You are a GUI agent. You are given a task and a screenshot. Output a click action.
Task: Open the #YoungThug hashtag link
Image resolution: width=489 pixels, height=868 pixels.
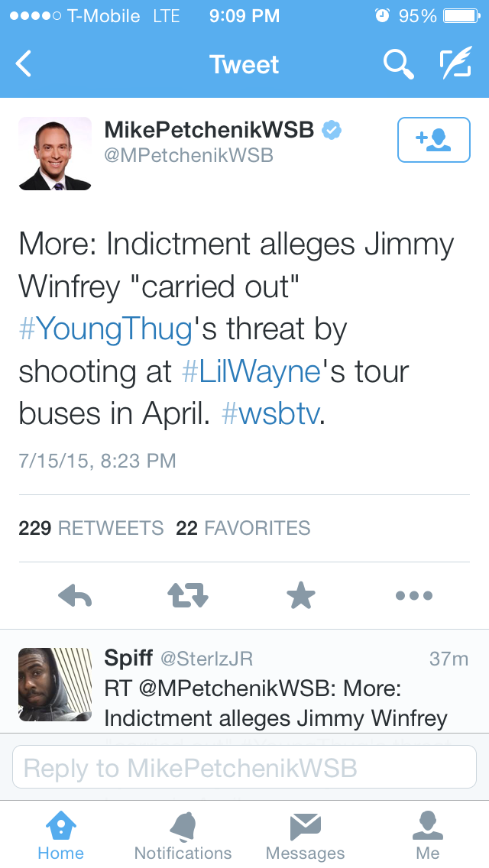pyautogui.click(x=105, y=329)
